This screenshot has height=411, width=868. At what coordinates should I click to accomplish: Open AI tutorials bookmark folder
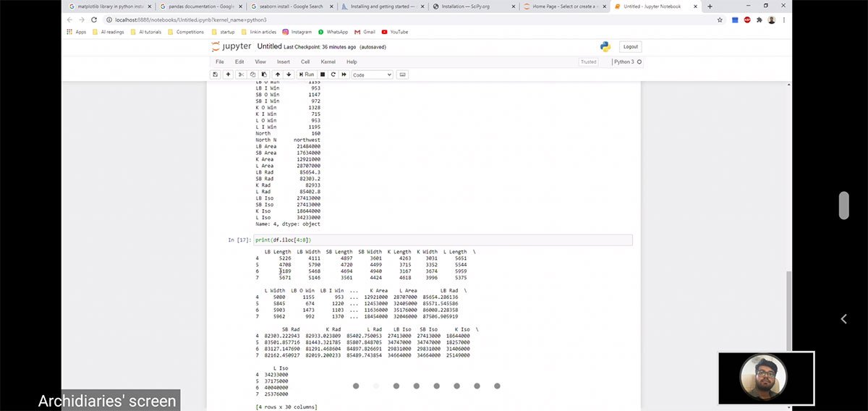(x=146, y=32)
